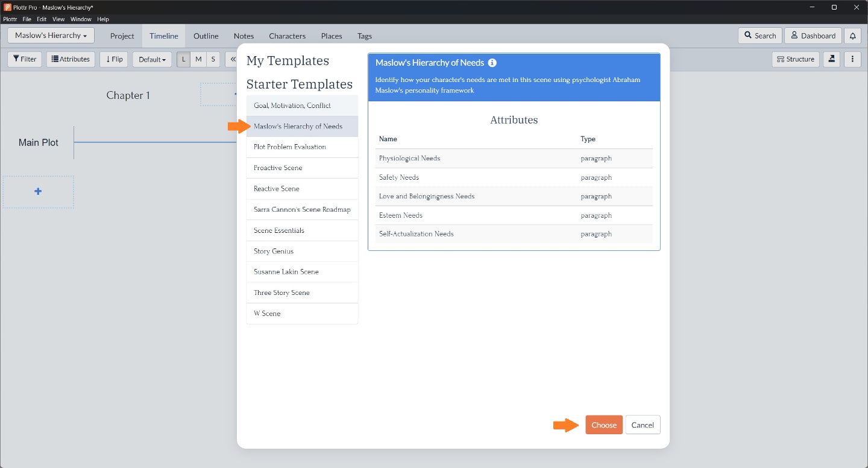Open the notifications bell icon
The image size is (868, 468).
852,36
